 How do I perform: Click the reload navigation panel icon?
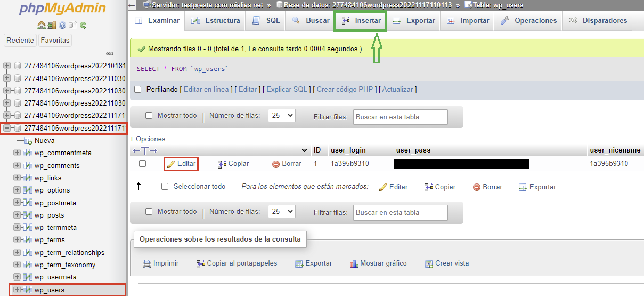(x=83, y=25)
